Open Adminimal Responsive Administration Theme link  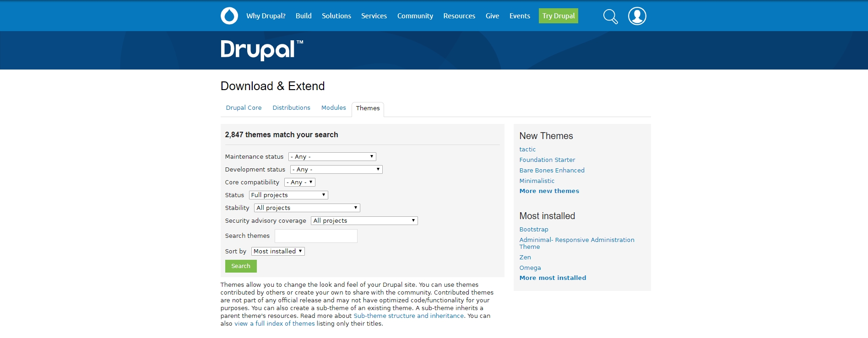[x=577, y=243]
